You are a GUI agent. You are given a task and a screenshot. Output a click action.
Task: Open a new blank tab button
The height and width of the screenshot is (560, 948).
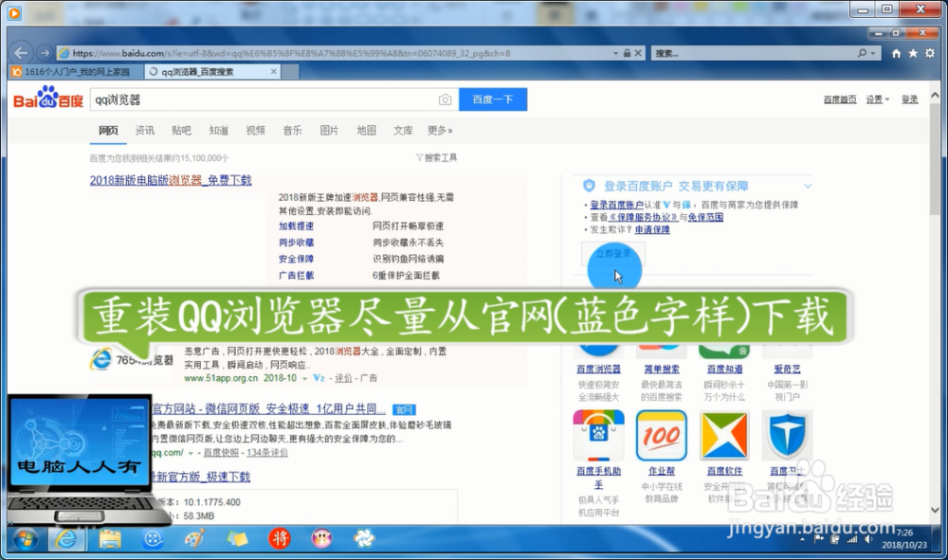point(291,71)
